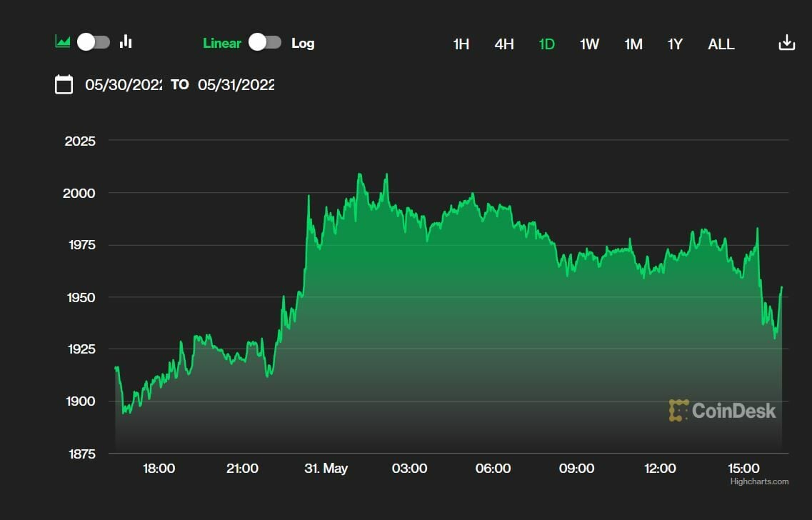
Task: Open the Highcharts.com credit link
Action: [759, 481]
